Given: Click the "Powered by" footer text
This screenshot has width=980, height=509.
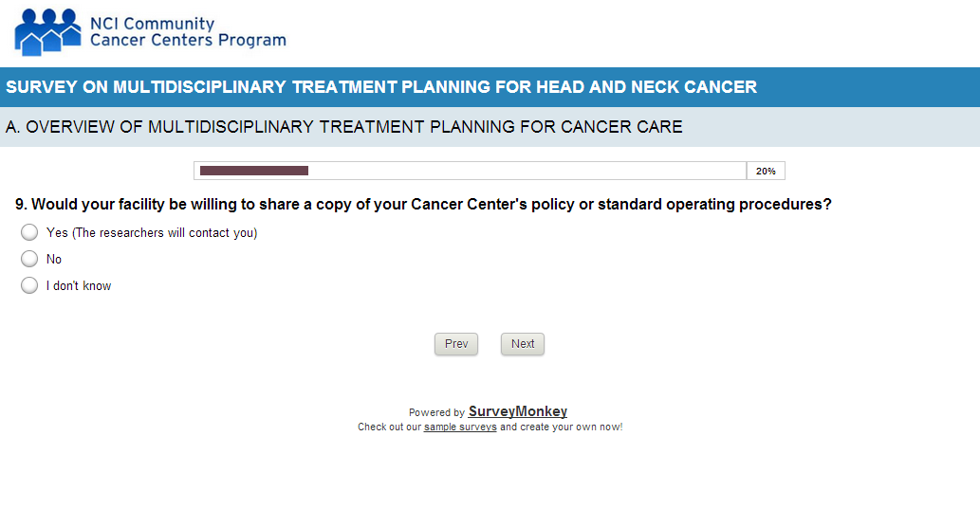Looking at the screenshot, I should [436, 413].
